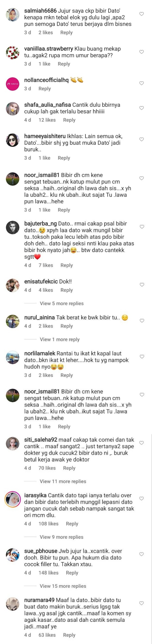Reply to norlilamalek's comment
The width and height of the screenshot is (152, 644).
(x=67, y=375)
